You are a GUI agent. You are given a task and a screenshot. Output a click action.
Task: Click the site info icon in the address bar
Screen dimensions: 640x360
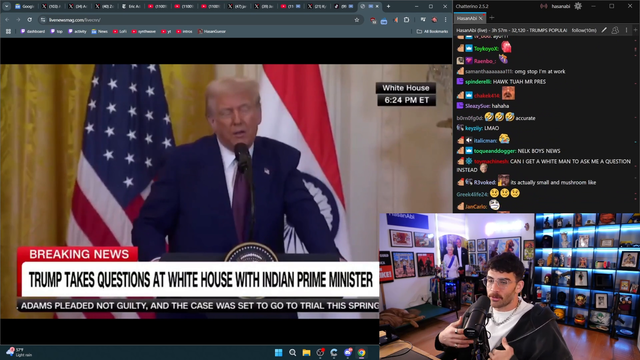point(43,20)
